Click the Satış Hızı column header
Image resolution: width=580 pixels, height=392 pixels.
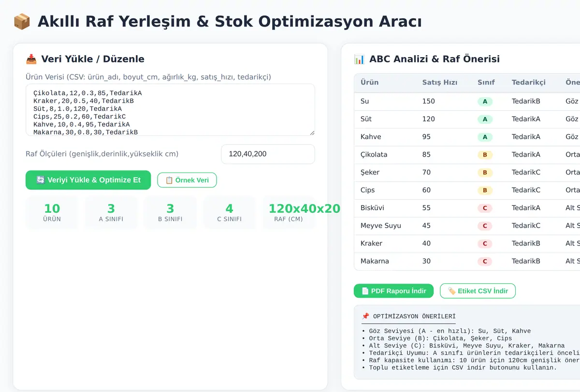(x=439, y=82)
